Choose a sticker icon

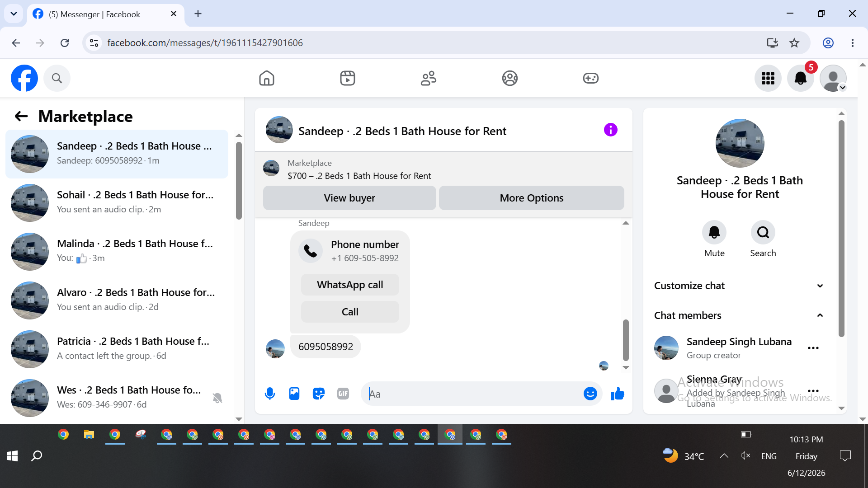click(x=319, y=394)
